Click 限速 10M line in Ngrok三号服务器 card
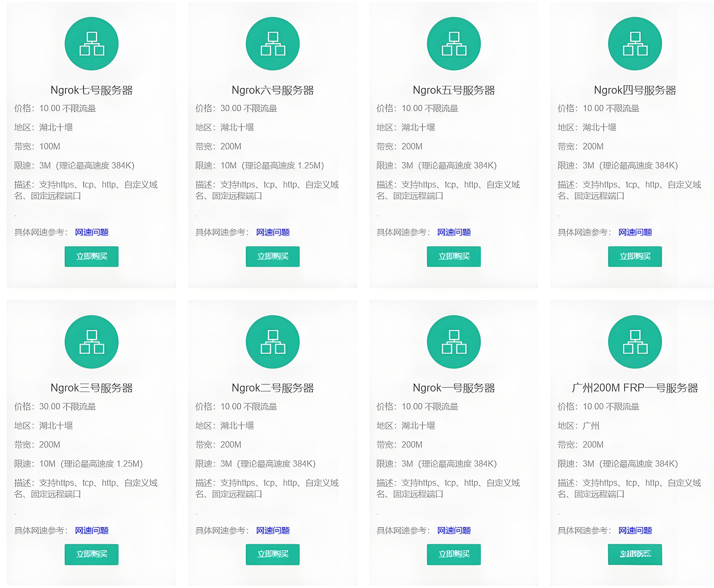Image resolution: width=714 pixels, height=588 pixels. pos(79,464)
